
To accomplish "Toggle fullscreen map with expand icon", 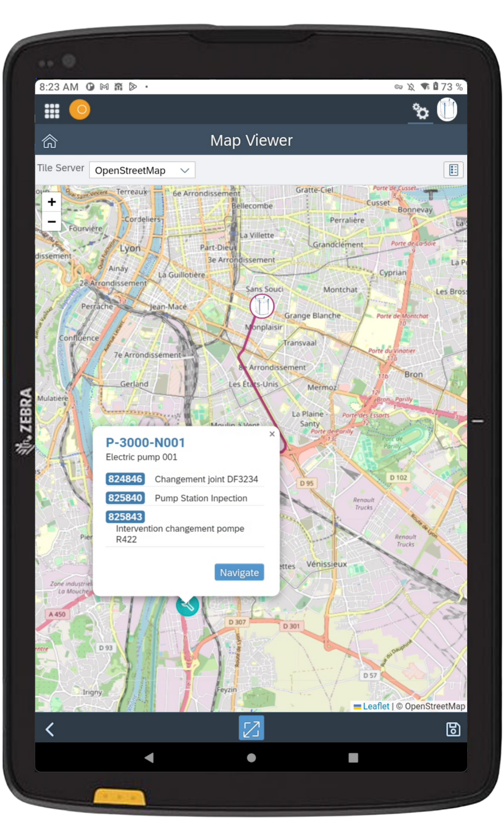I will tap(252, 728).
